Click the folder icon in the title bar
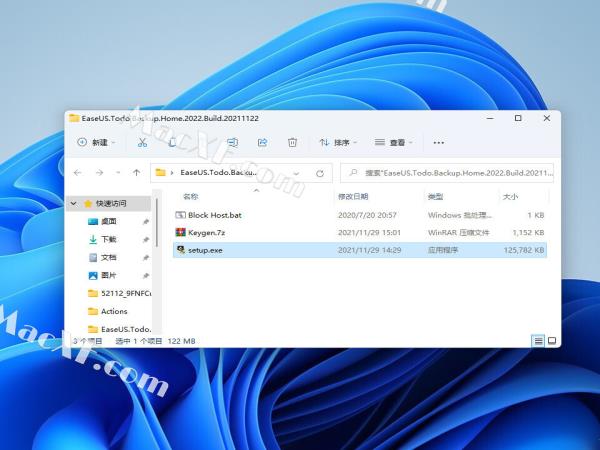 click(74, 118)
